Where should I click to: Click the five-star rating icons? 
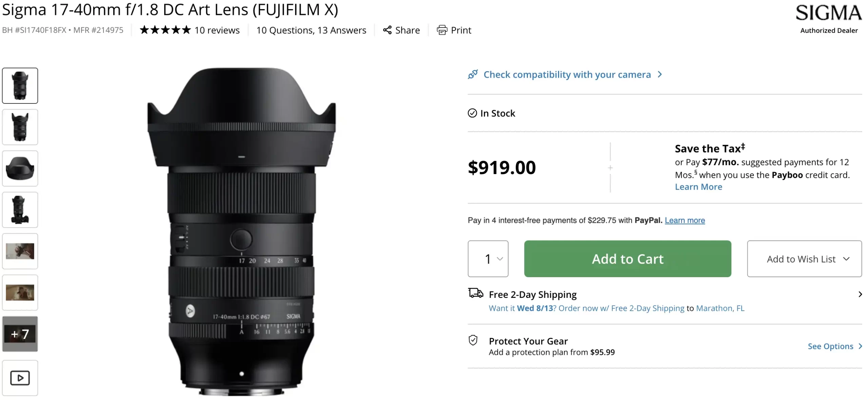tap(165, 30)
